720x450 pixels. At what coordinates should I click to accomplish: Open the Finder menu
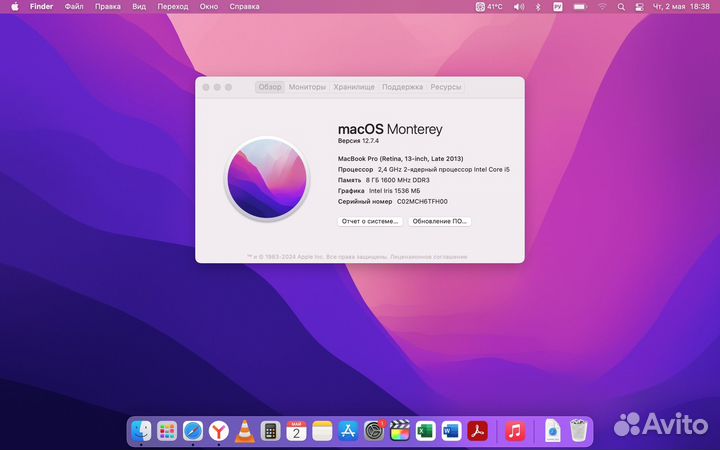click(41, 6)
